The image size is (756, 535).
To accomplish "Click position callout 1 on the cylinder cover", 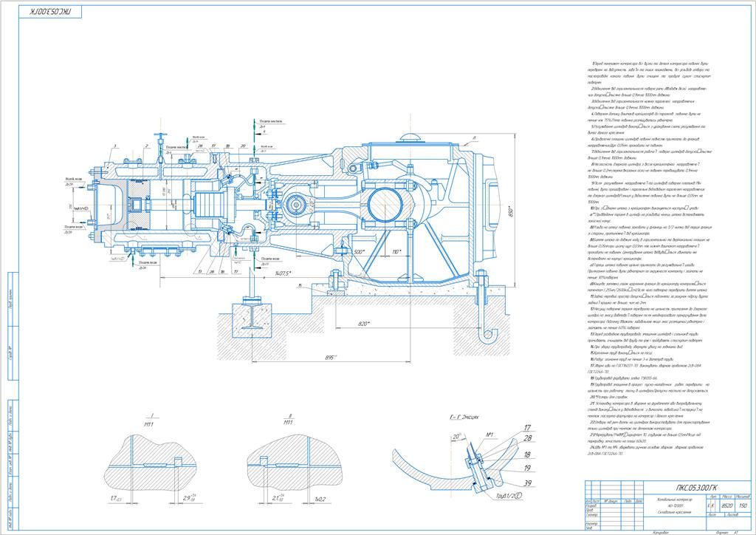I will point(115,146).
